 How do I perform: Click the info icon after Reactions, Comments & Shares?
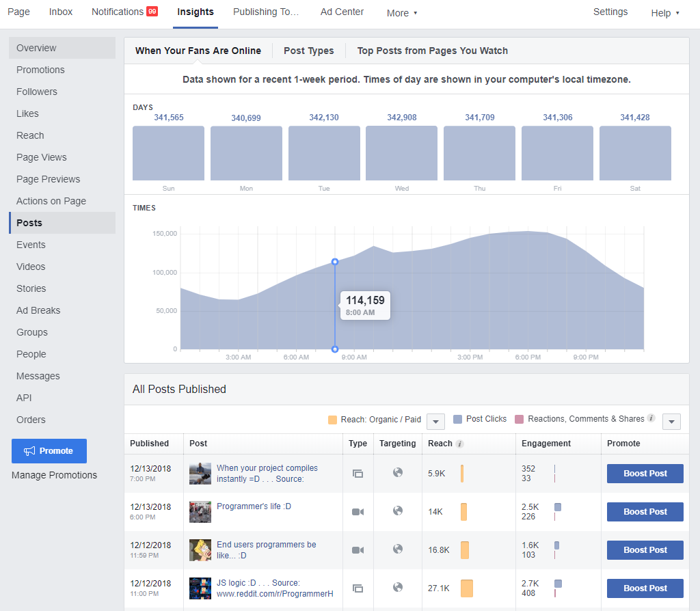[x=651, y=418]
